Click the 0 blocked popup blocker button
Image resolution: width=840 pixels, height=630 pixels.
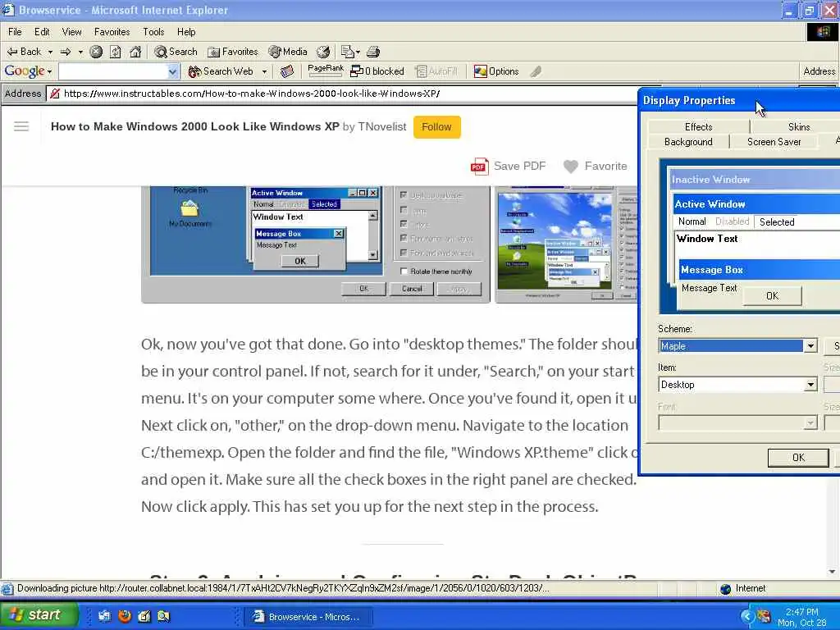coord(377,71)
